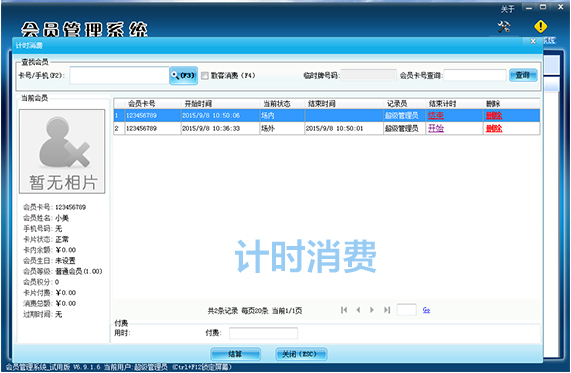This screenshot has width=571, height=373.
Task: Click the 记录员 column header
Action: tap(397, 104)
